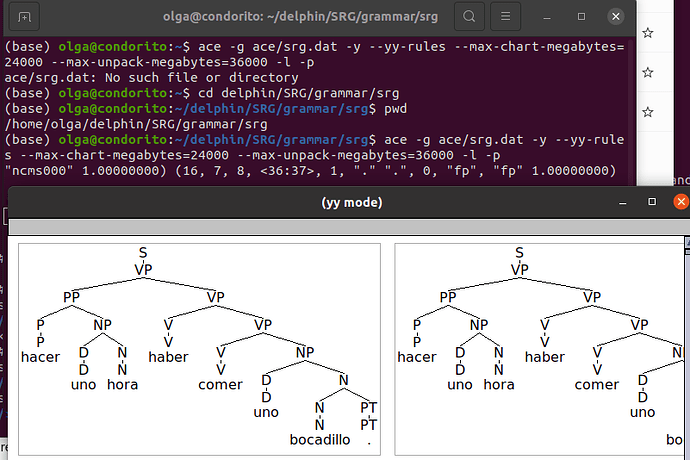Click the S root node of second tree
Screen dimensions: 690x460
[519, 253]
